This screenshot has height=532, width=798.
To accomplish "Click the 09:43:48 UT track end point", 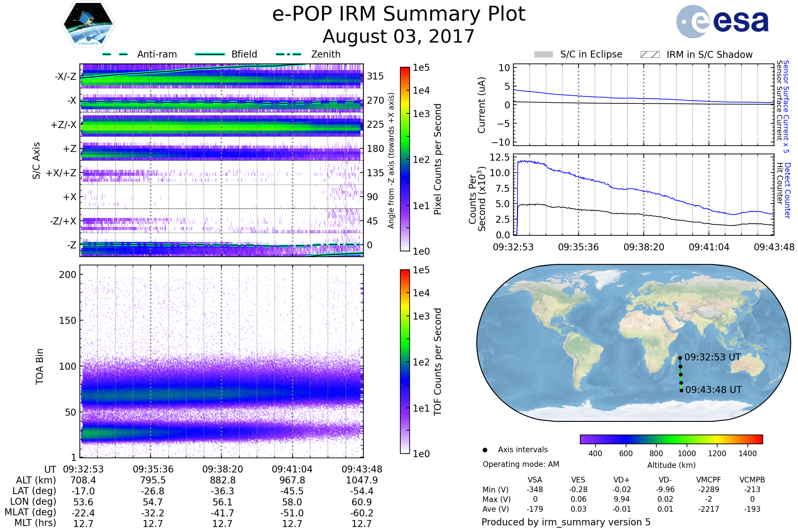I will (x=681, y=390).
